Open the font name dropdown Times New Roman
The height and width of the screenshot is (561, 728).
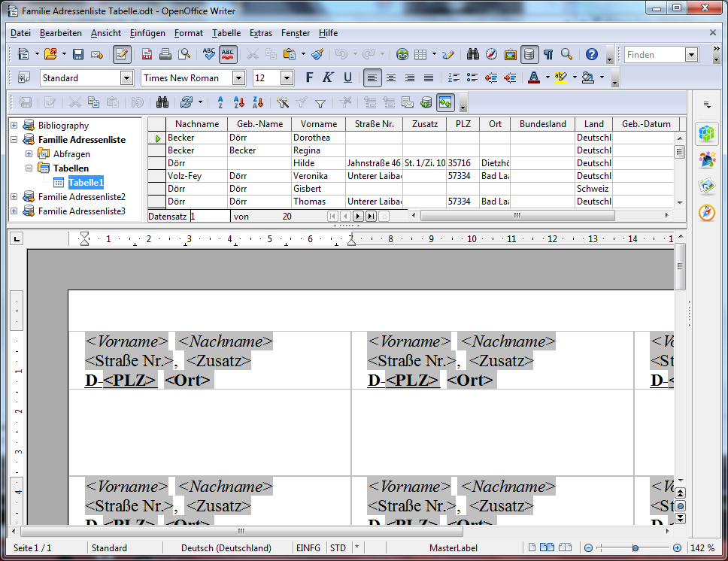[x=239, y=78]
